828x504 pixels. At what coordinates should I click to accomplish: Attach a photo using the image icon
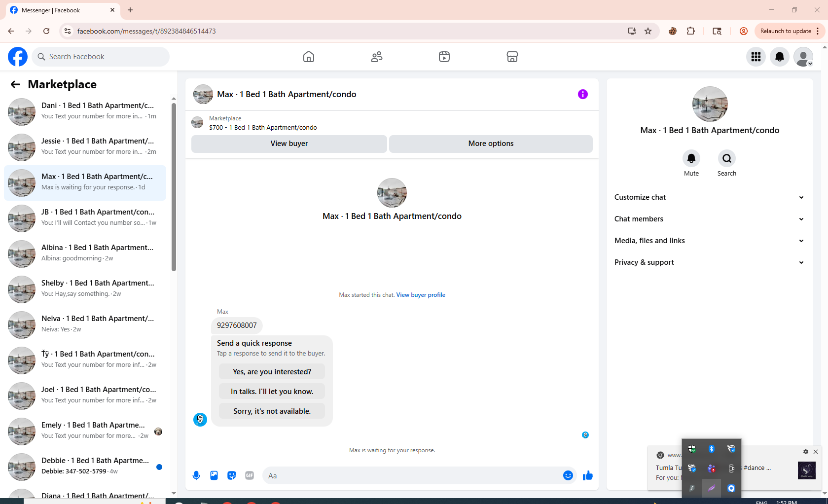214,475
